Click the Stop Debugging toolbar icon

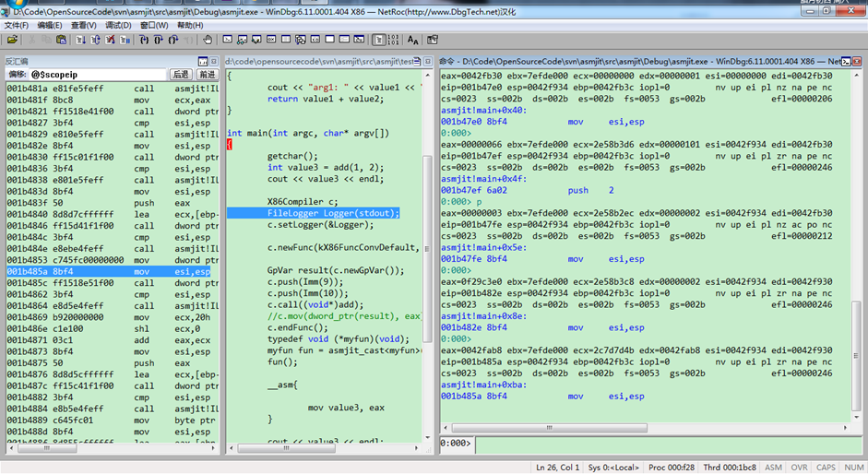[x=110, y=40]
